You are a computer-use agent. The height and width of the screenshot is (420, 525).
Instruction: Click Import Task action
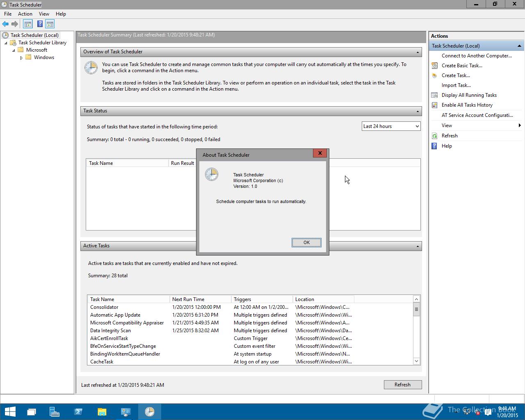[456, 85]
